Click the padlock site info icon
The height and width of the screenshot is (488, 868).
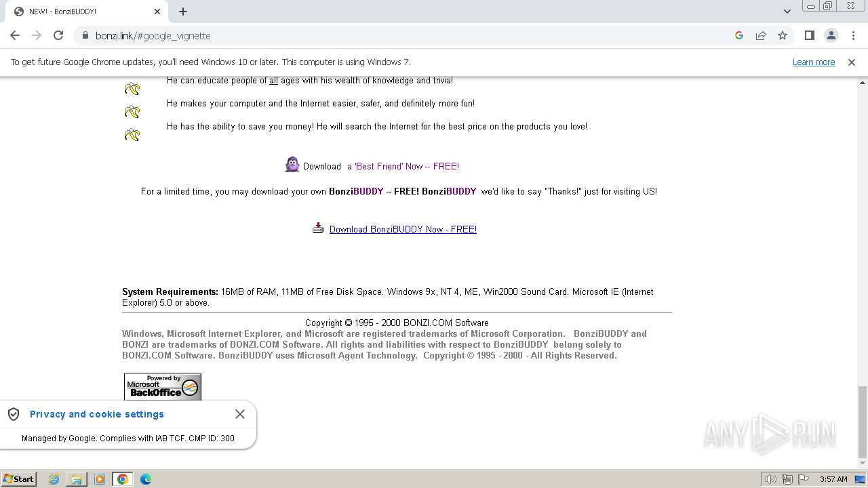tap(85, 35)
